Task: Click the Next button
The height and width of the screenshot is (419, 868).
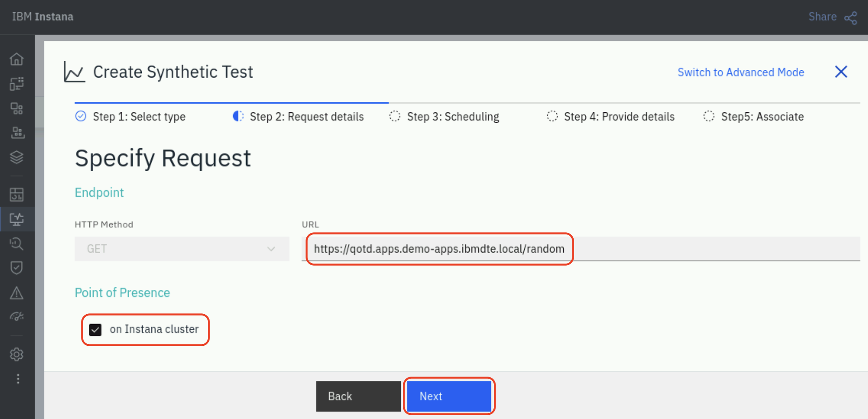Action: coord(449,396)
